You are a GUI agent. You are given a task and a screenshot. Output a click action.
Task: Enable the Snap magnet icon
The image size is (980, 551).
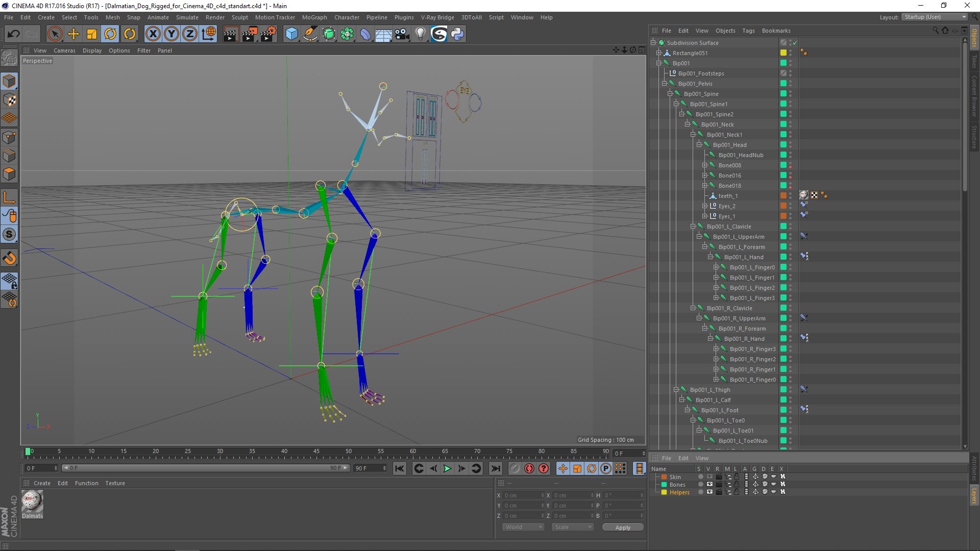point(9,258)
